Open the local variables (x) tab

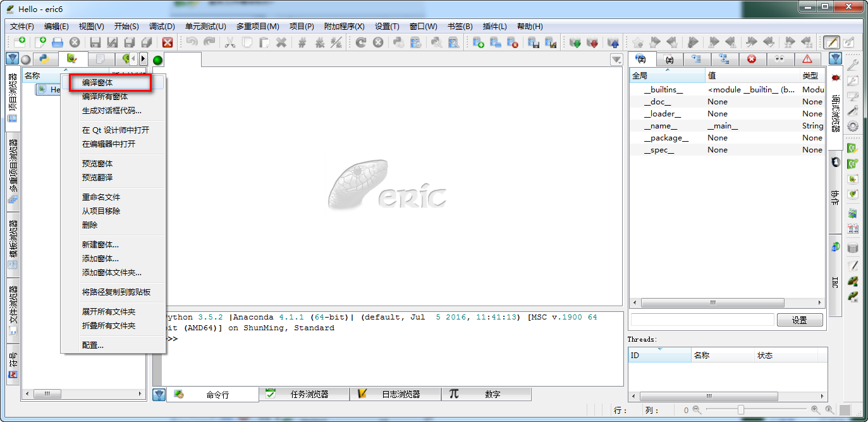coord(669,59)
